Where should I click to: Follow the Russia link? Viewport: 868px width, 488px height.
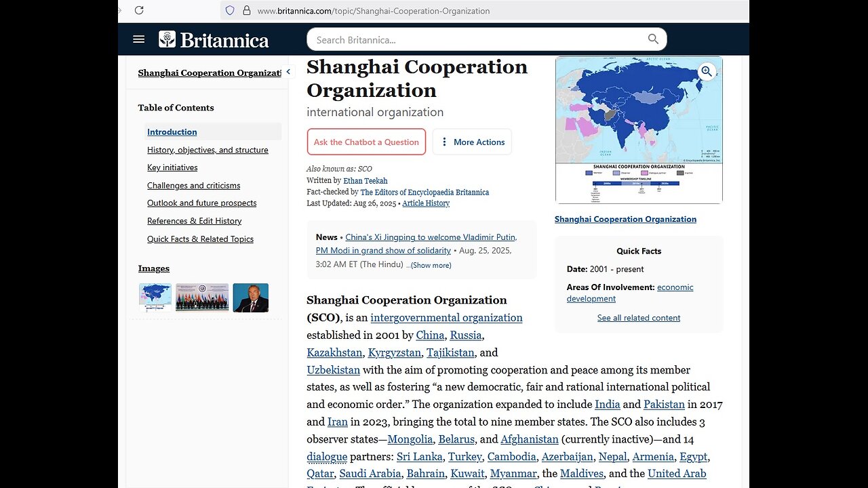(466, 335)
